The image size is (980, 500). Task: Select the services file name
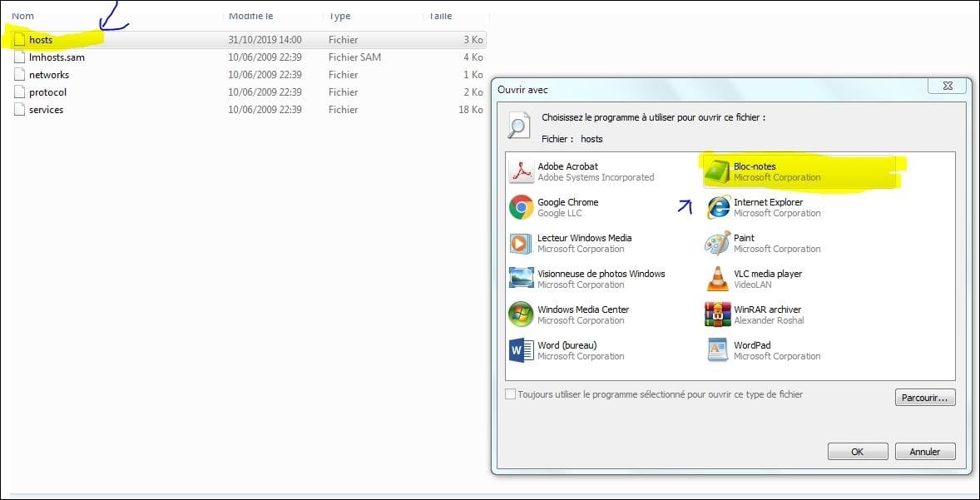[46, 109]
